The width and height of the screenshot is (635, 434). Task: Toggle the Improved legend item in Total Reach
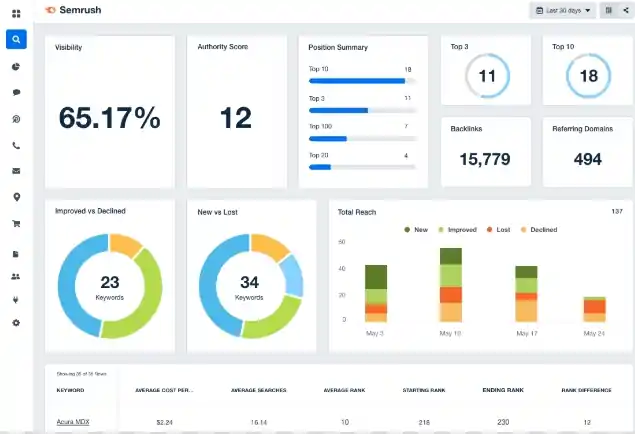[457, 230]
